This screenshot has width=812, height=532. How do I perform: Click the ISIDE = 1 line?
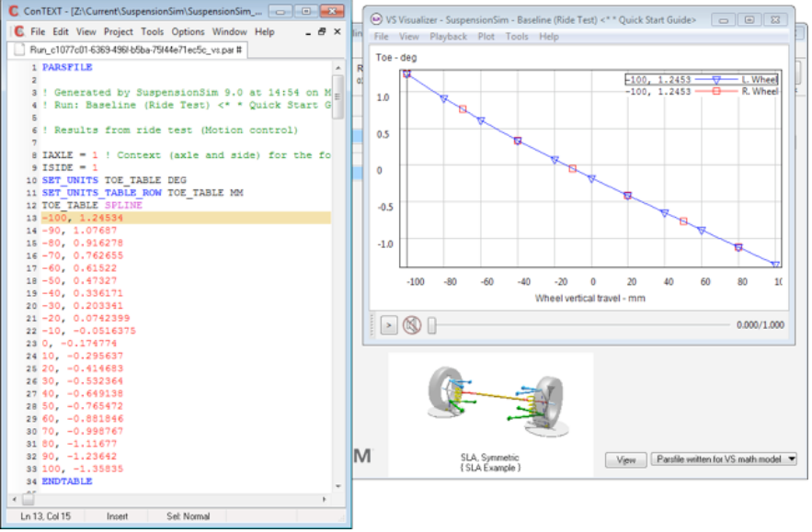tap(70, 167)
